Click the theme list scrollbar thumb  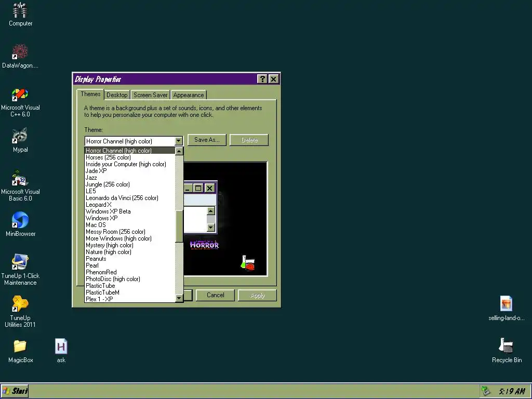[x=179, y=226]
